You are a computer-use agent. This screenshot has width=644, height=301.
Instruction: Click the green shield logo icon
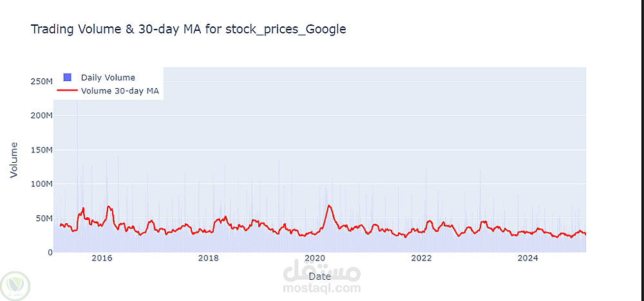[14, 284]
